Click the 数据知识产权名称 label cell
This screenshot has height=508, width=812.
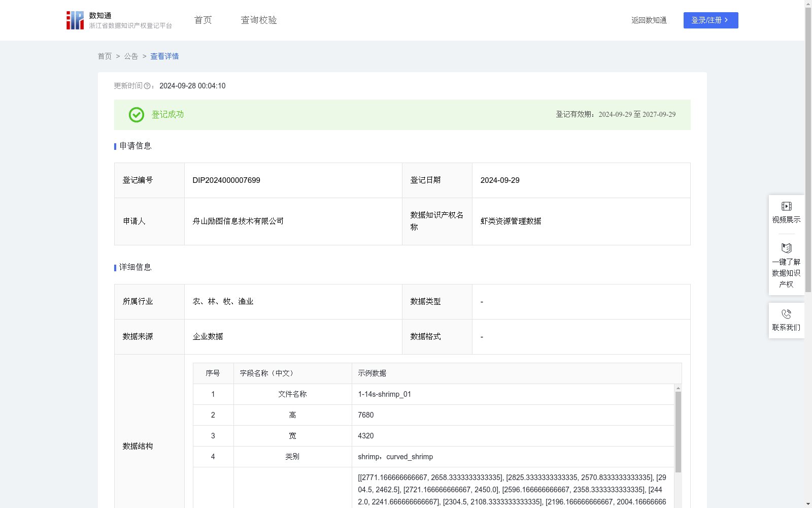[x=437, y=221]
